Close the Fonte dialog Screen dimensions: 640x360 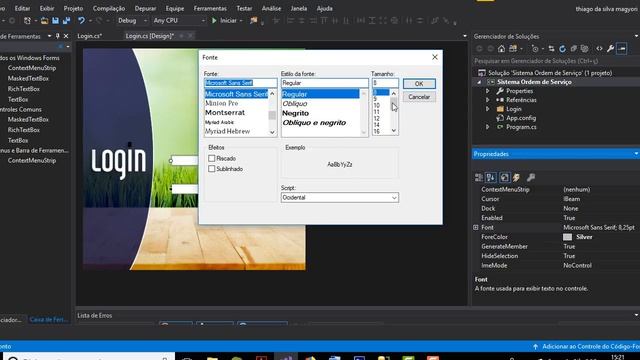[435, 57]
